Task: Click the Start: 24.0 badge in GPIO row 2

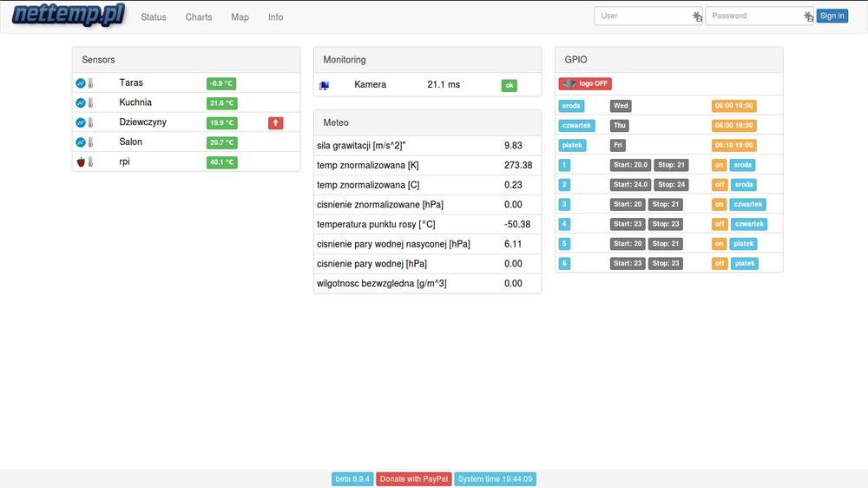Action: point(630,184)
